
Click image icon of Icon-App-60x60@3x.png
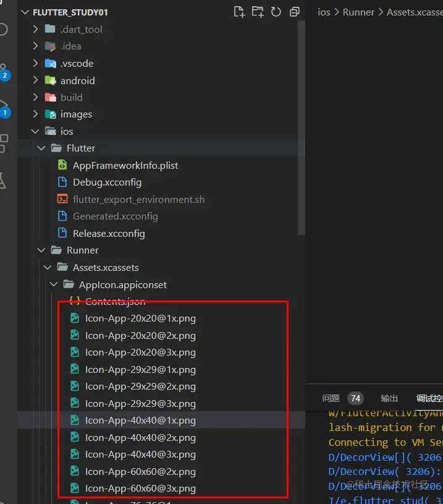click(75, 489)
